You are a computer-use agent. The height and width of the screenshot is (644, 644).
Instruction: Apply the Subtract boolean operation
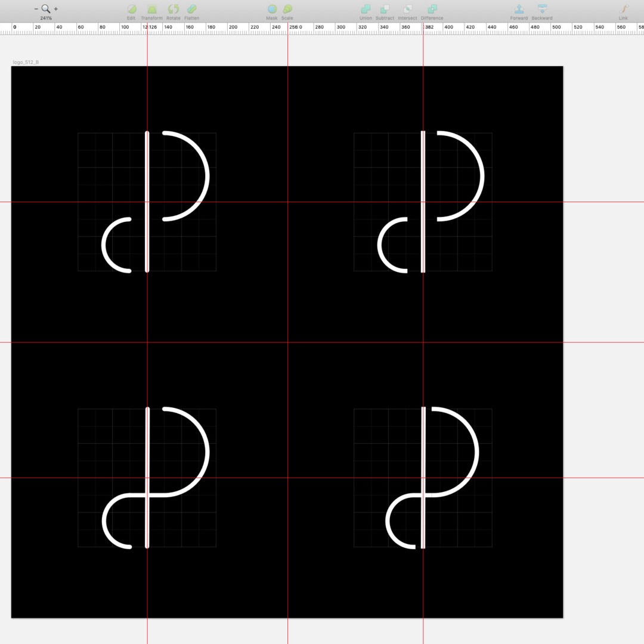385,9
